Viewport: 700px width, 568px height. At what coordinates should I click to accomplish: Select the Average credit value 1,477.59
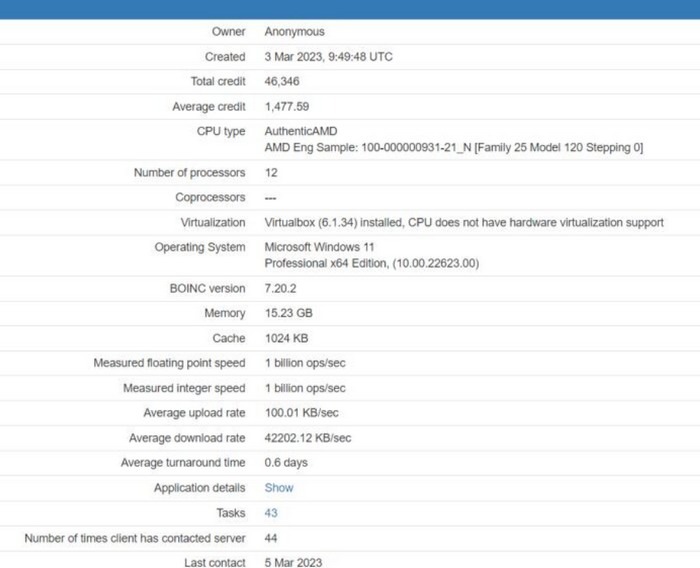coord(286,106)
